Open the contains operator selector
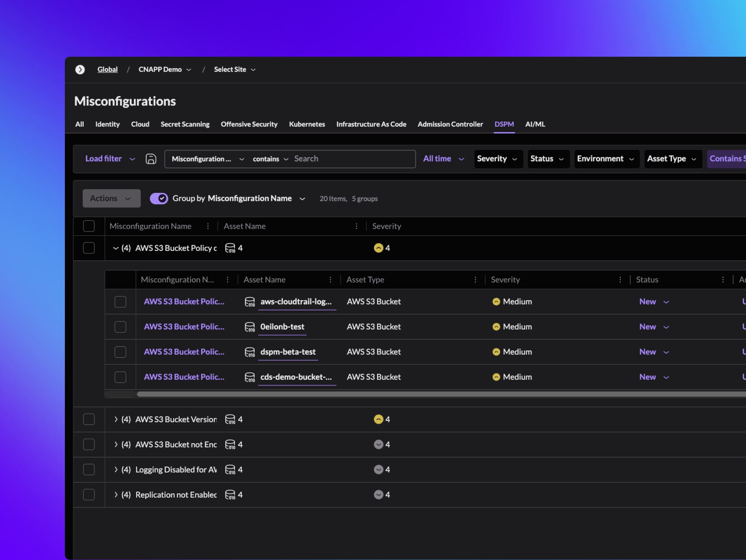This screenshot has height=560, width=746. (x=270, y=159)
